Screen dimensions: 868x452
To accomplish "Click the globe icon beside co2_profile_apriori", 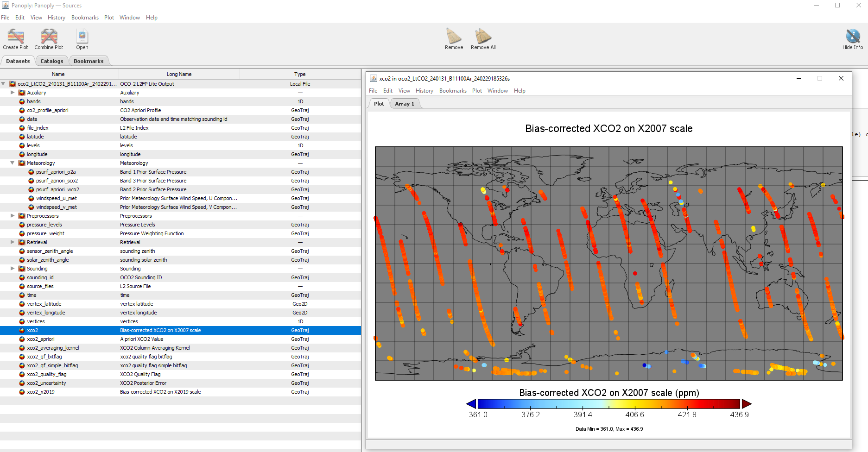I will (x=22, y=110).
